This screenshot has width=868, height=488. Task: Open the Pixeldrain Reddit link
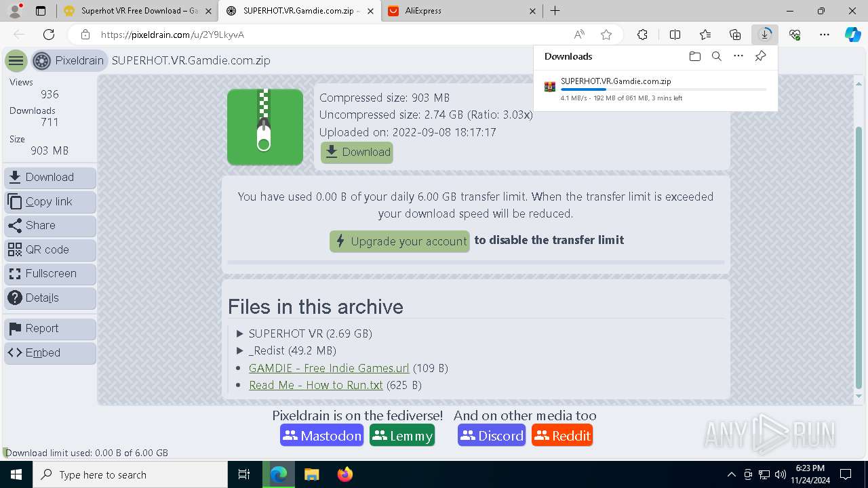(x=562, y=436)
